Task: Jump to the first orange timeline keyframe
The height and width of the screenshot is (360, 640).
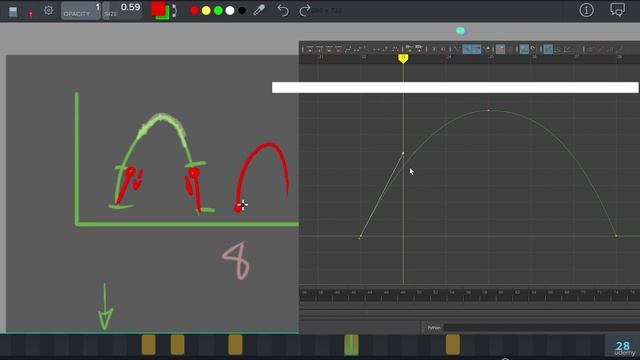Action: (x=149, y=344)
